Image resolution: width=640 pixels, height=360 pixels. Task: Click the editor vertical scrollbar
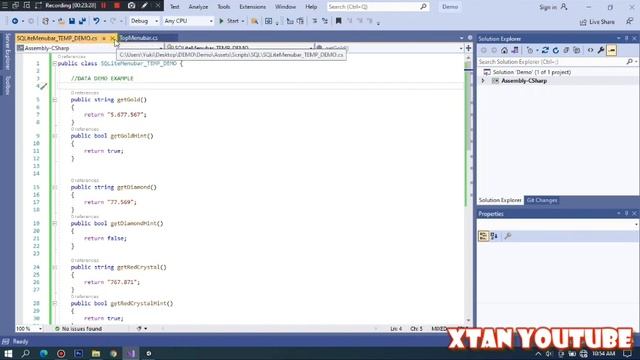click(468, 188)
